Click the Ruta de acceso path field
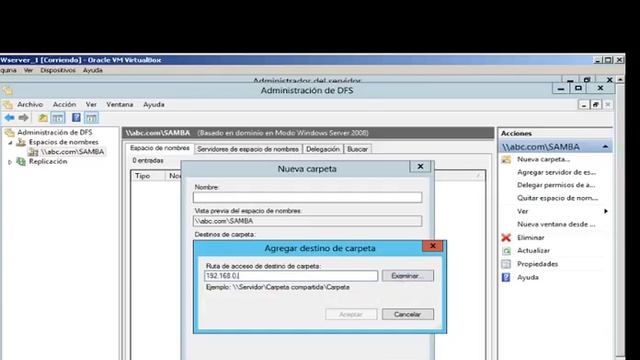 coord(291,276)
